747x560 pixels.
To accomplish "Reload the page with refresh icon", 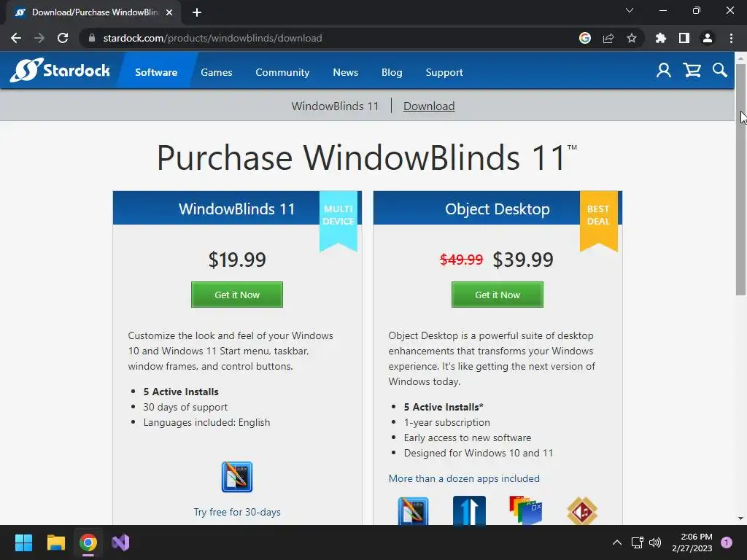I will [63, 38].
